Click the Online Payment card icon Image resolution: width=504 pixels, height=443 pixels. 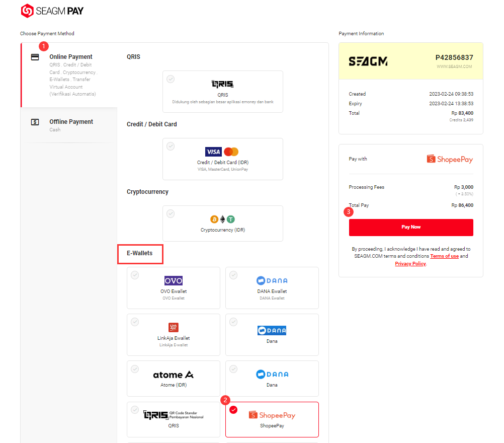[x=35, y=57]
